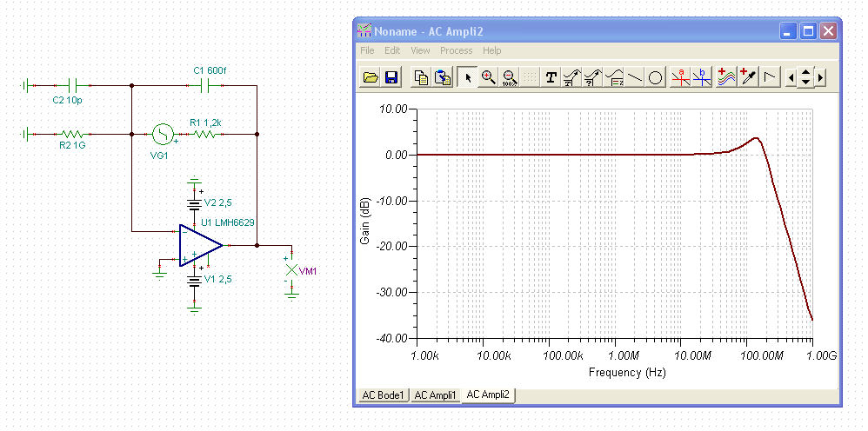Open the Edit menu
The width and height of the screenshot is (868, 431).
point(392,50)
